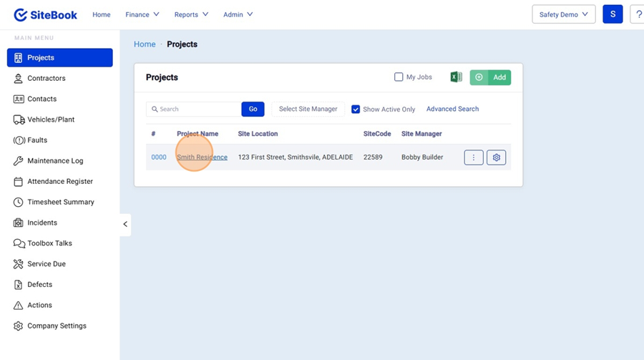Viewport: 644px width, 360px height.
Task: Select Contractors in the main menu
Action: pos(46,79)
